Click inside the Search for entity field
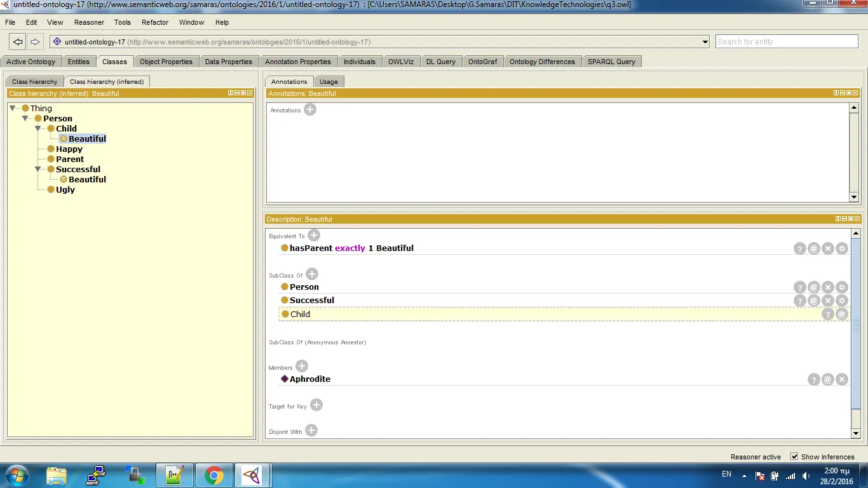The width and height of the screenshot is (868, 488). coord(787,42)
